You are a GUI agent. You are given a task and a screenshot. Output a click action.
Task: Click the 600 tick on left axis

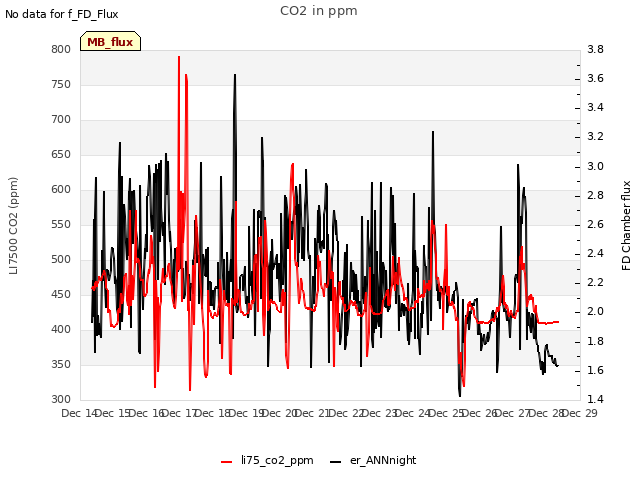pos(61,189)
